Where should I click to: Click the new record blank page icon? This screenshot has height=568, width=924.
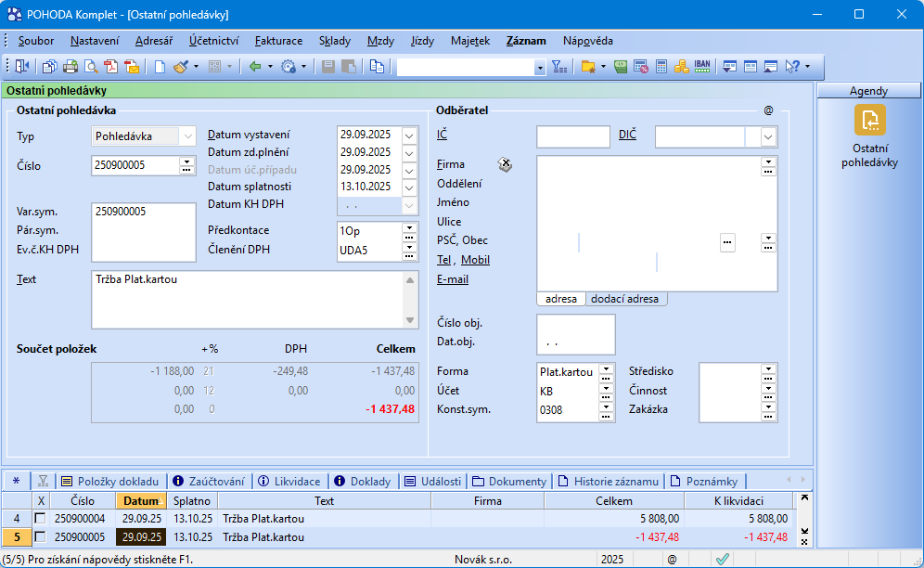(160, 67)
